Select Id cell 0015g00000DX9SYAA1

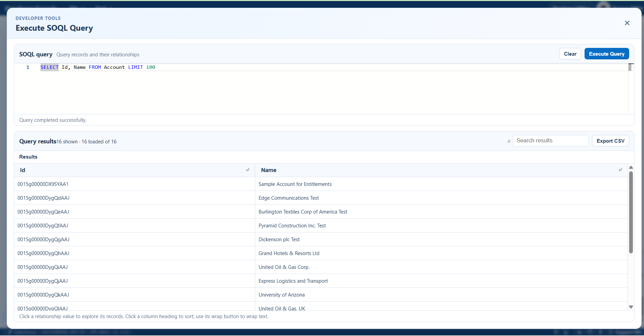(134, 184)
